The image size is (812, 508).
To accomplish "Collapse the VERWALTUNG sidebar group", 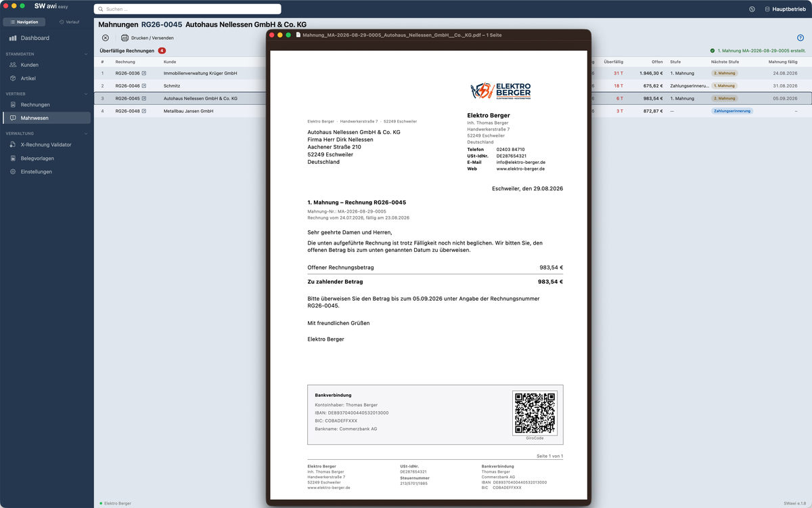I will (x=86, y=133).
